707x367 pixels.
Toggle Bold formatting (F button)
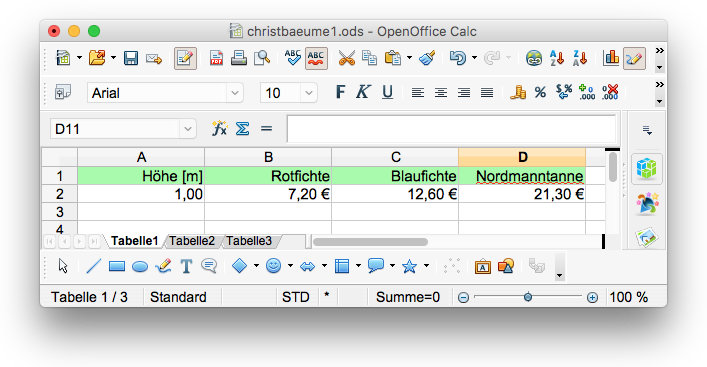[340, 92]
